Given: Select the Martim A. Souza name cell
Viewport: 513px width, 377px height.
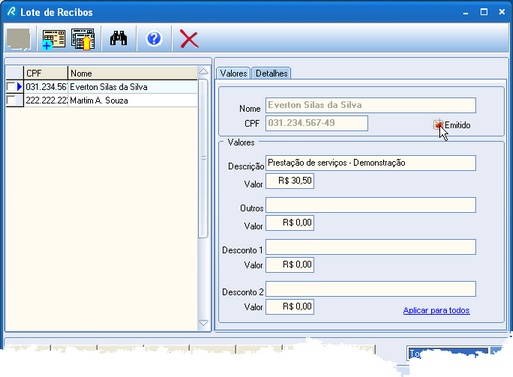Looking at the screenshot, I should (x=133, y=100).
